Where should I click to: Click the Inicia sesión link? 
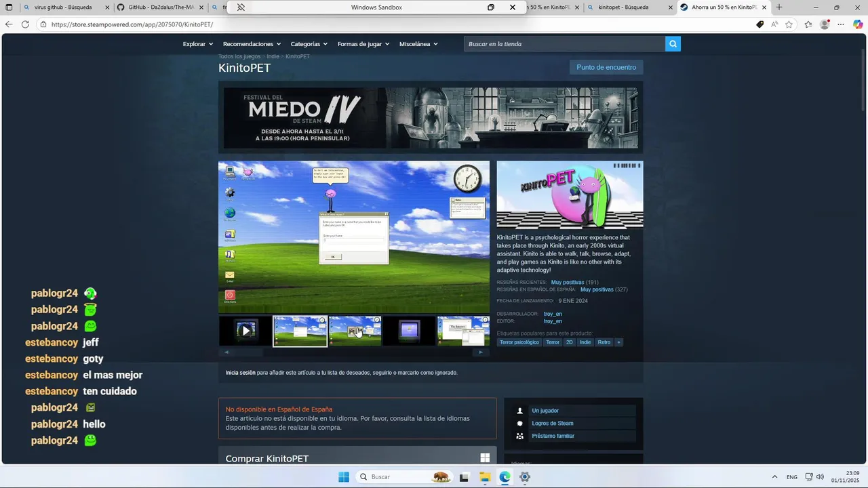click(x=241, y=373)
